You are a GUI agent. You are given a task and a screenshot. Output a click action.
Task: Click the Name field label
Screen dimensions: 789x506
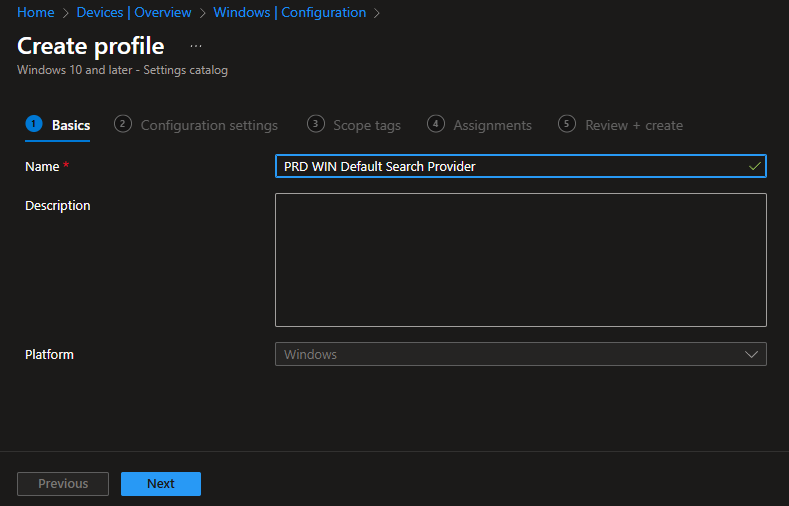(x=42, y=166)
